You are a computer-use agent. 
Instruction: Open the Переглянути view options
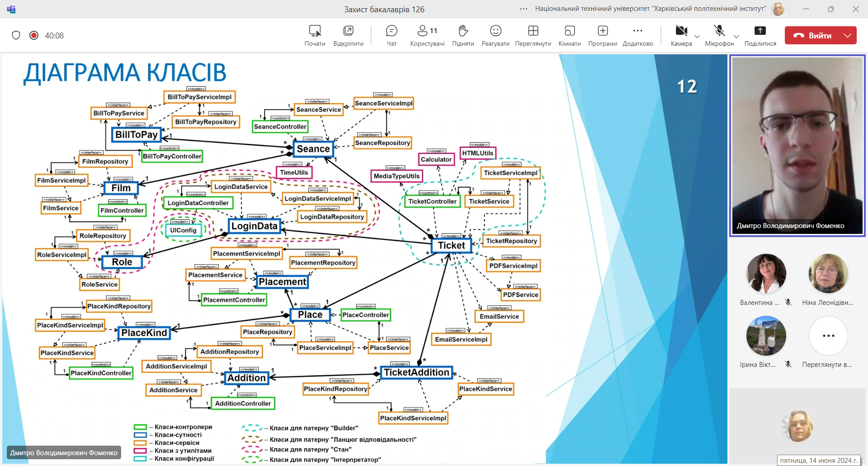pos(533,35)
